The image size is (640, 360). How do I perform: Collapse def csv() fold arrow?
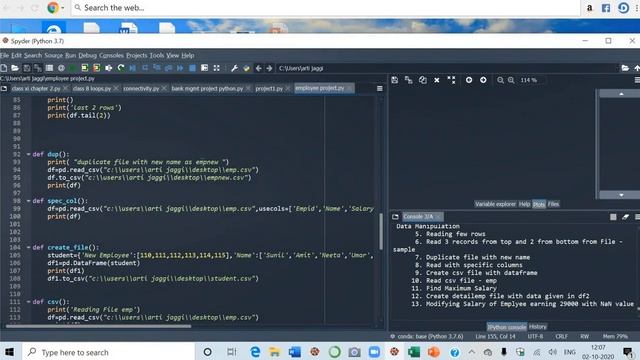pos(28,302)
